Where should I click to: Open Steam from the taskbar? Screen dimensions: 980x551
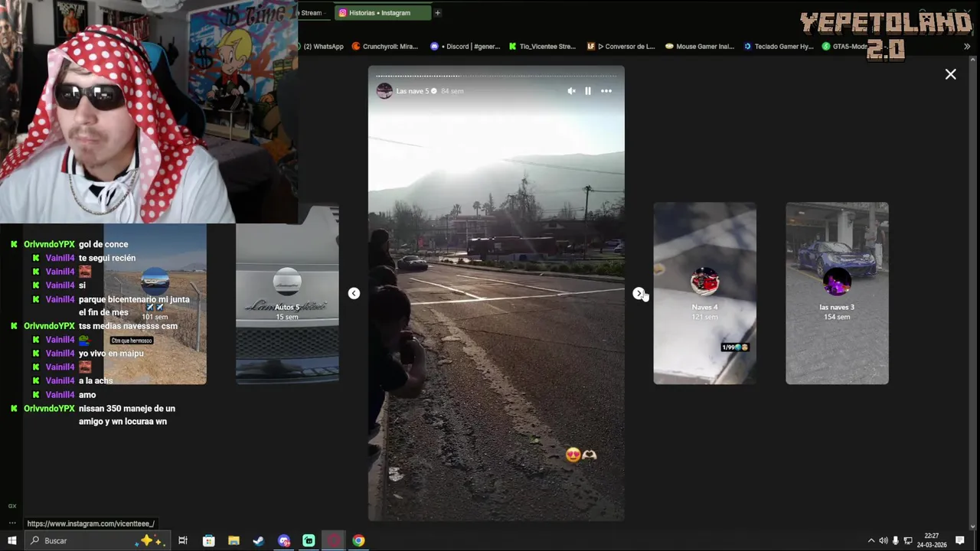click(259, 540)
